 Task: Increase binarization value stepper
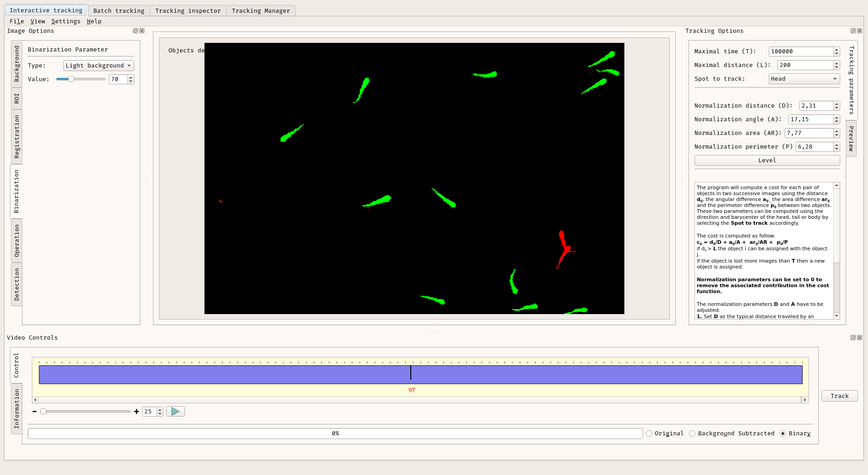point(131,77)
